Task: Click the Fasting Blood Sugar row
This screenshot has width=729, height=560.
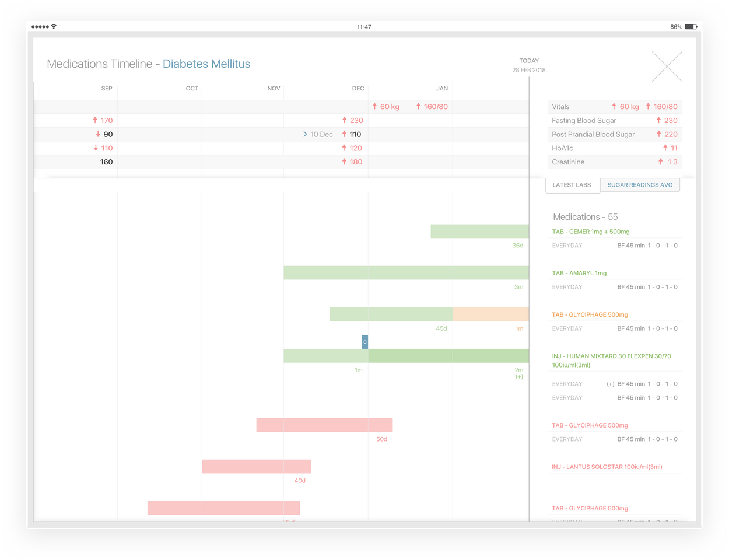Action: [x=614, y=121]
